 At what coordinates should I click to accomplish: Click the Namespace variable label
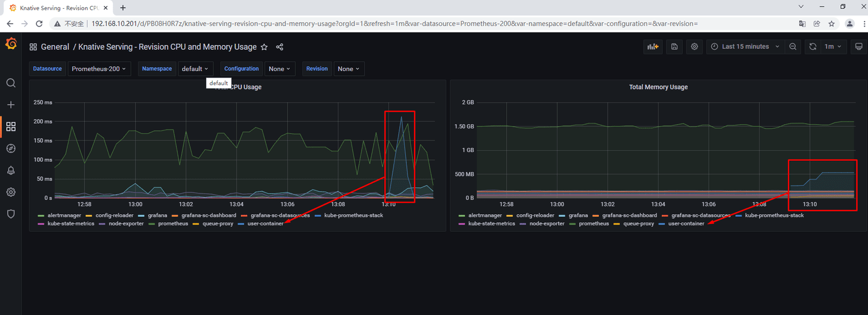pyautogui.click(x=157, y=69)
